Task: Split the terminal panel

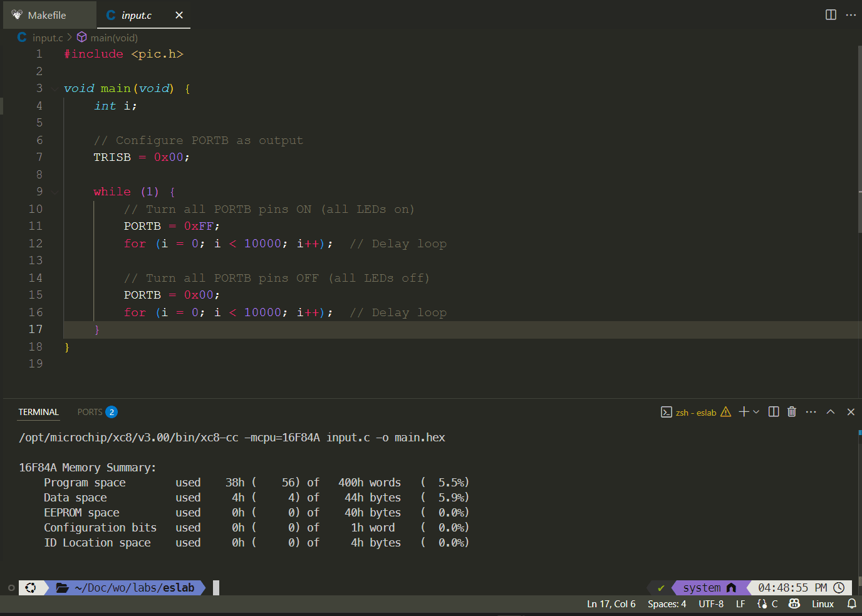Action: pos(774,412)
